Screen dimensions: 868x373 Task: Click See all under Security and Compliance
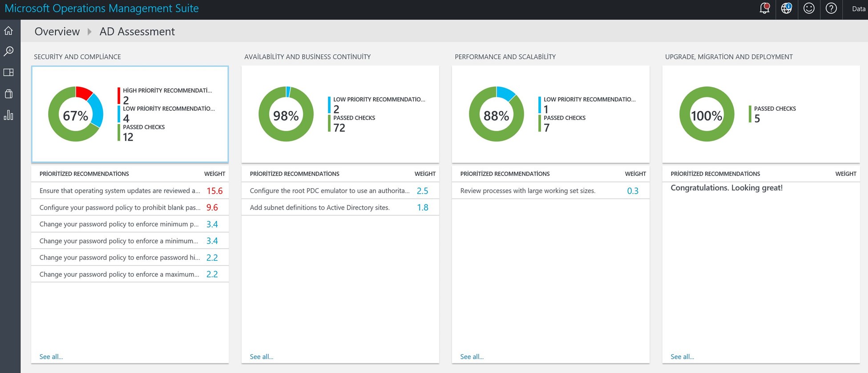point(51,357)
